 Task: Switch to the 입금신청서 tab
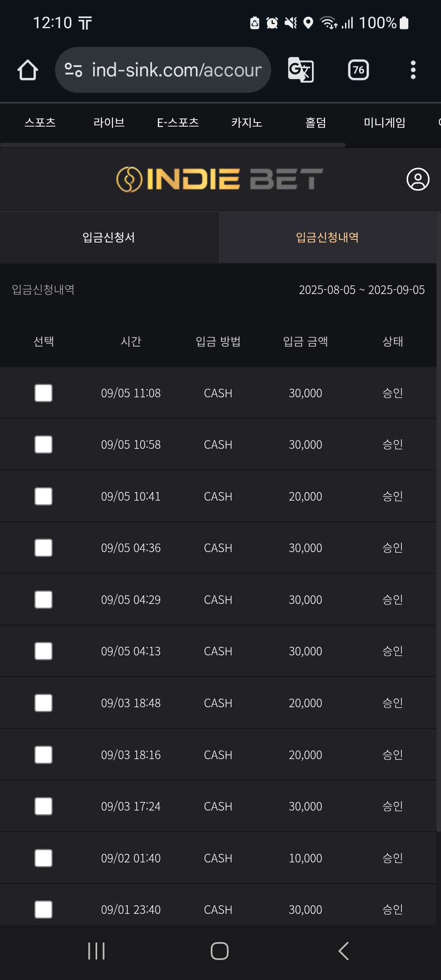click(109, 237)
